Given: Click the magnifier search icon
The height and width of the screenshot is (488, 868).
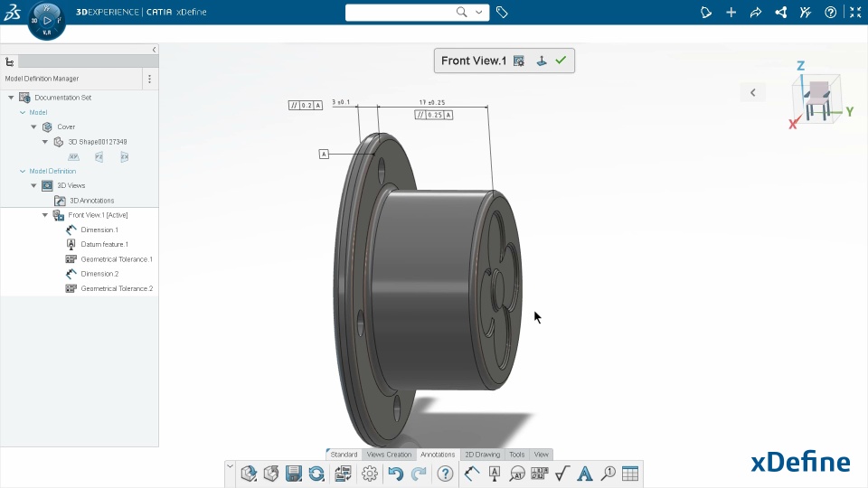Looking at the screenshot, I should (462, 12).
